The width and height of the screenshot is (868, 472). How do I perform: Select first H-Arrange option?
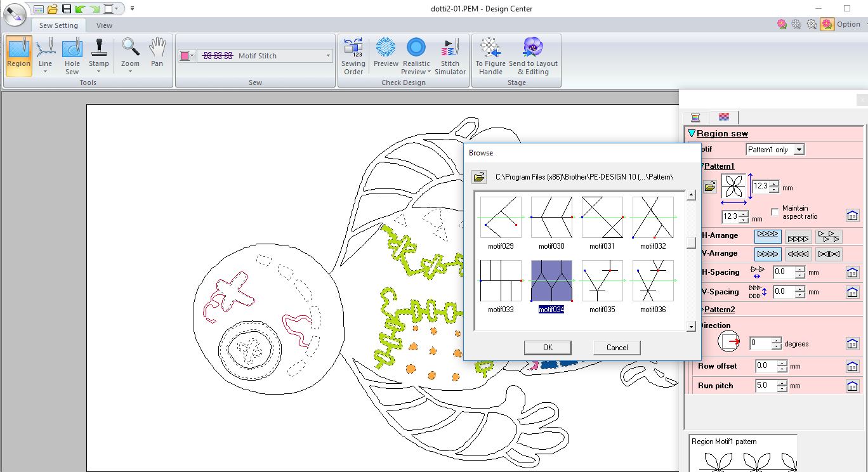click(768, 236)
